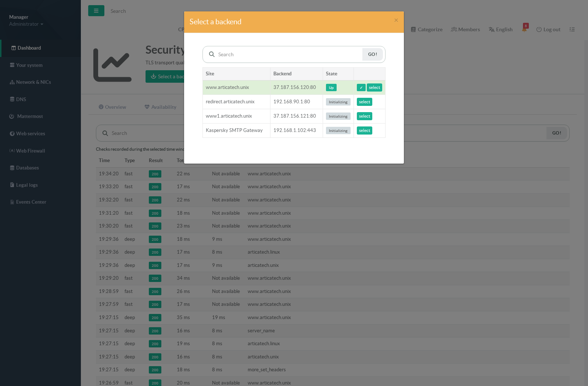This screenshot has height=386, width=588.
Task: Click the large chart line icon
Action: pos(112,65)
